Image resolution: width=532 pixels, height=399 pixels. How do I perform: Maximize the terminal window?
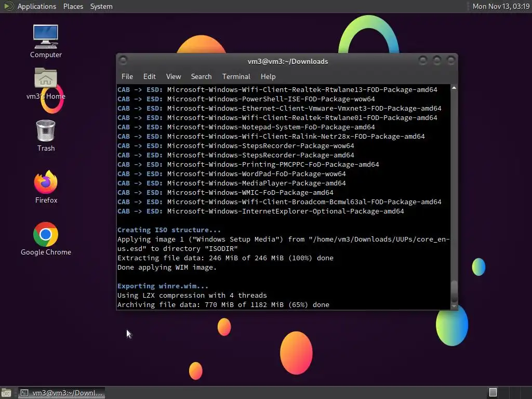[x=437, y=60]
